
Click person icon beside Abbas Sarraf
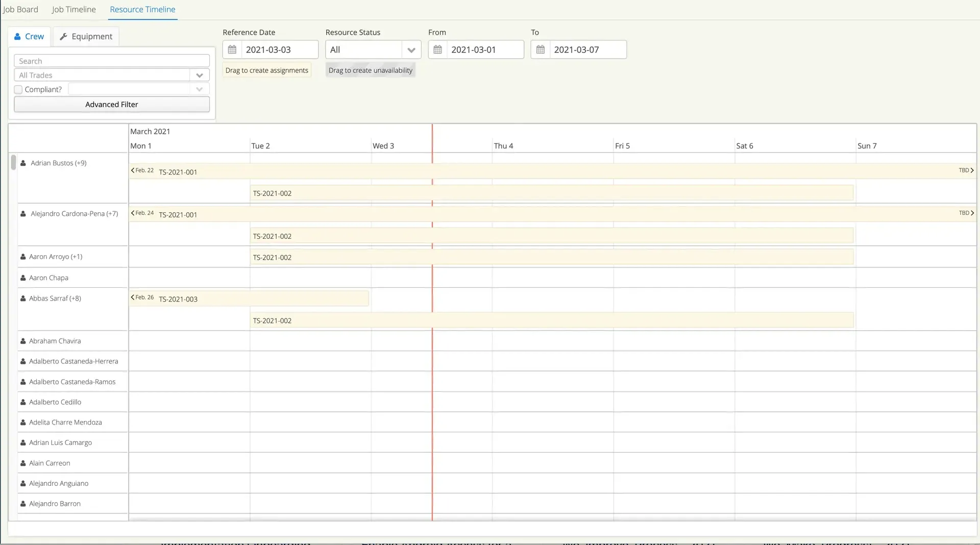23,299
